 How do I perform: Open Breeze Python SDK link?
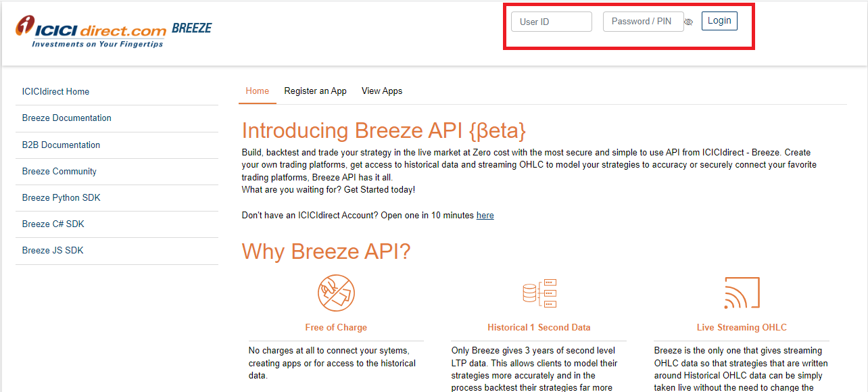click(61, 198)
